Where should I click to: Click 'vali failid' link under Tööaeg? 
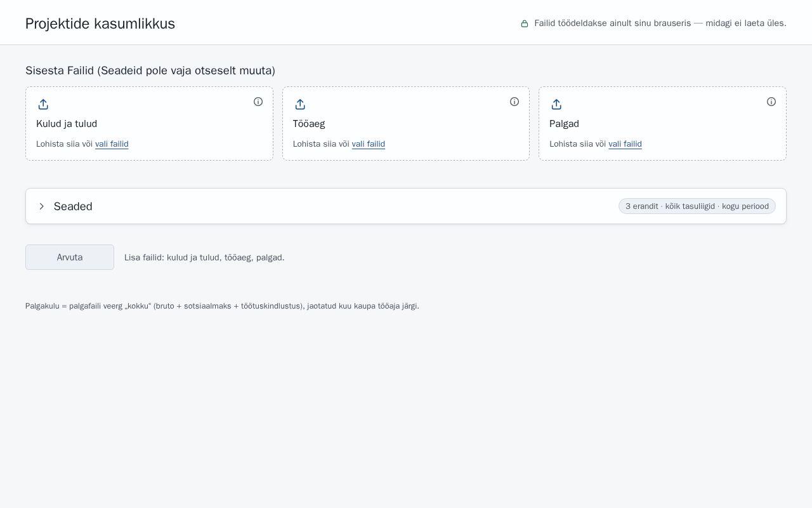pyautogui.click(x=369, y=144)
